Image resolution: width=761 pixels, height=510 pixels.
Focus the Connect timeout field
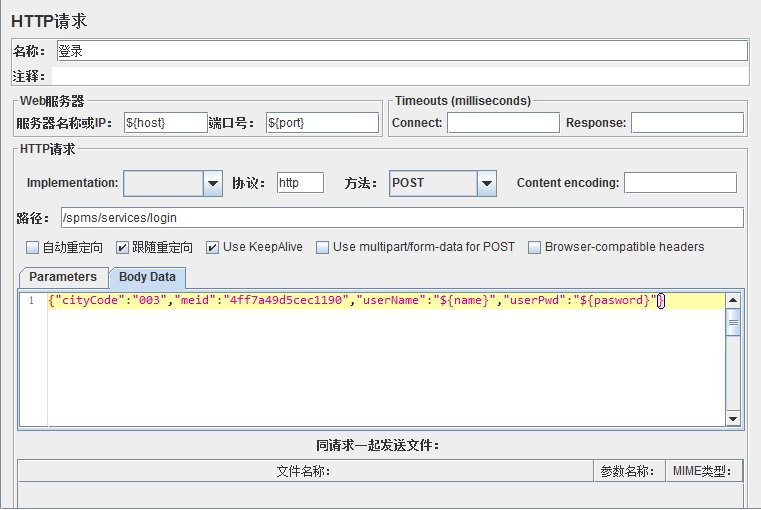pos(503,123)
